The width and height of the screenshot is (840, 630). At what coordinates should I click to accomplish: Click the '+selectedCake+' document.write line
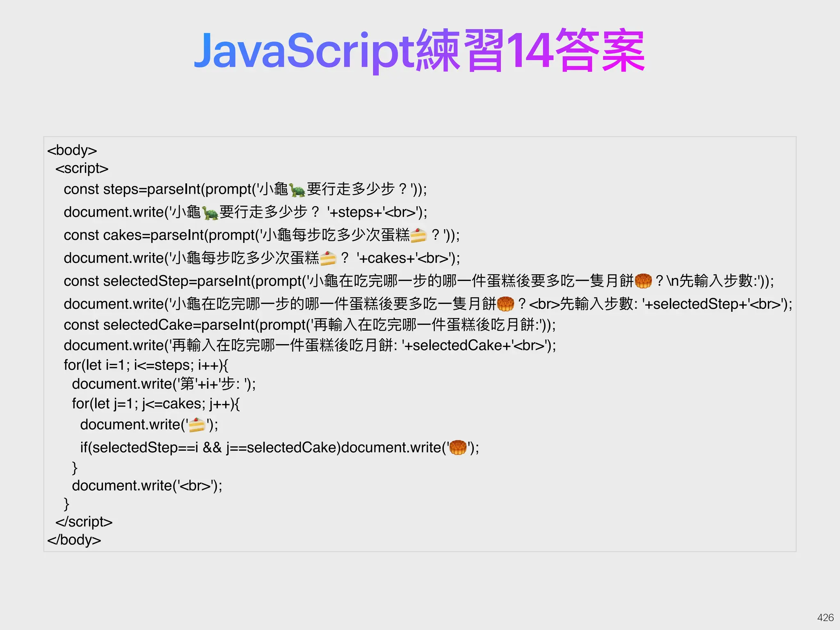[310, 345]
